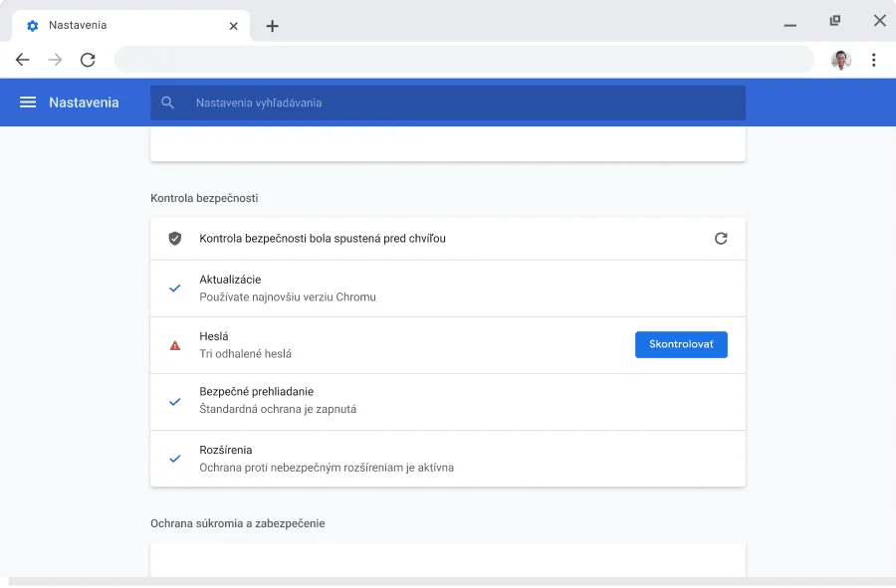Open the Nastavenia hamburger menu
Image resolution: width=896 pixels, height=588 pixels.
pos(28,102)
